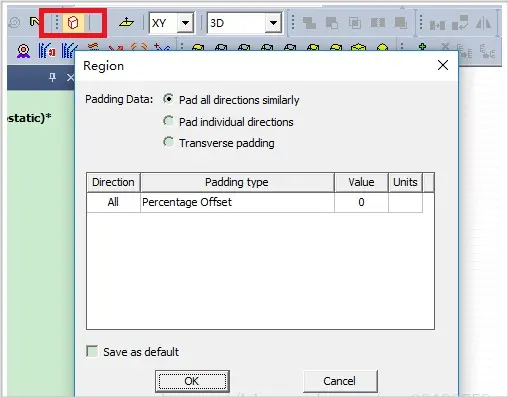Click the Subtract boolean toolbar icon

tap(332, 23)
